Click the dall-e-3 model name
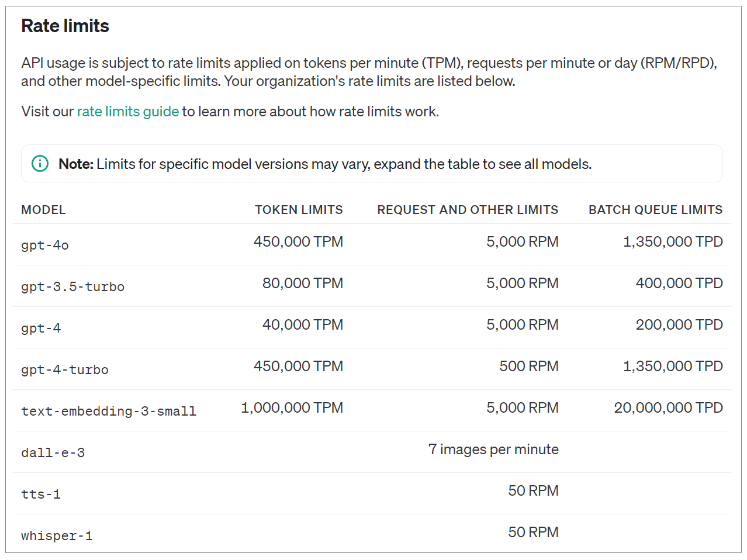 [53, 453]
